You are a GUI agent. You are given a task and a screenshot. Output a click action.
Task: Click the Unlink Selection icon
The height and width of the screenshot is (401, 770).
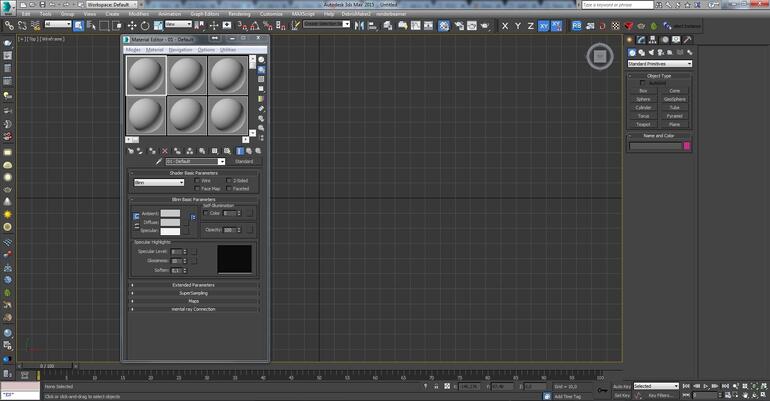point(22,26)
